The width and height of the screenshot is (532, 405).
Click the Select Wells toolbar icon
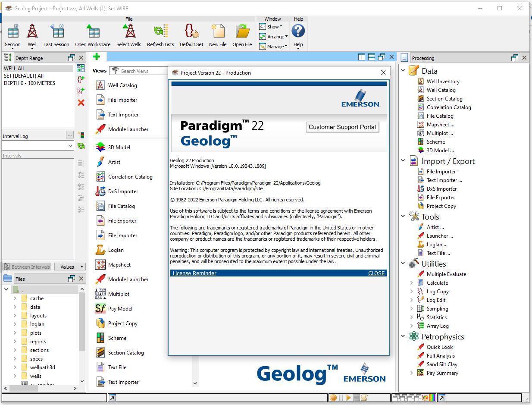coord(128,35)
